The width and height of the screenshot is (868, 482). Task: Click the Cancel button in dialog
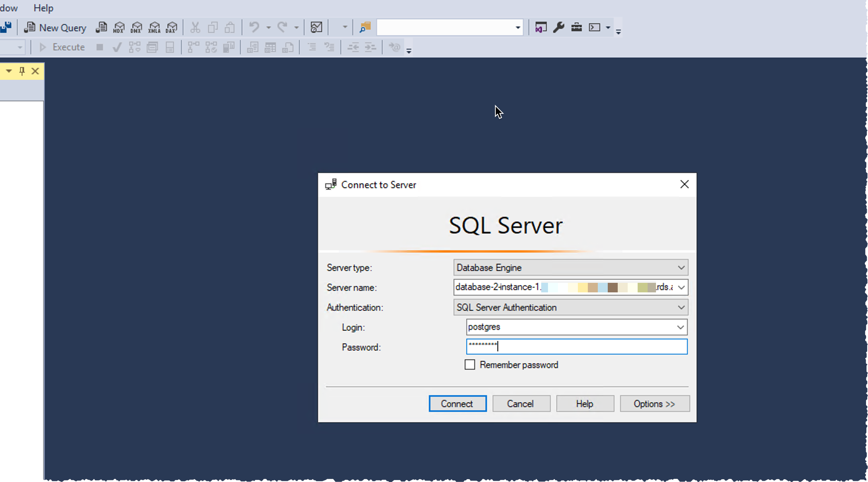(x=520, y=404)
